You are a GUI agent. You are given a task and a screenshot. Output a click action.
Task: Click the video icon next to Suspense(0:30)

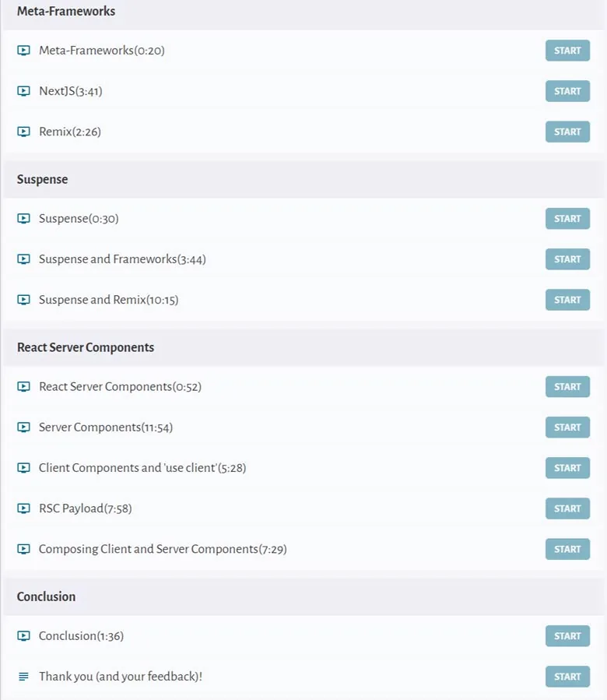[23, 218]
